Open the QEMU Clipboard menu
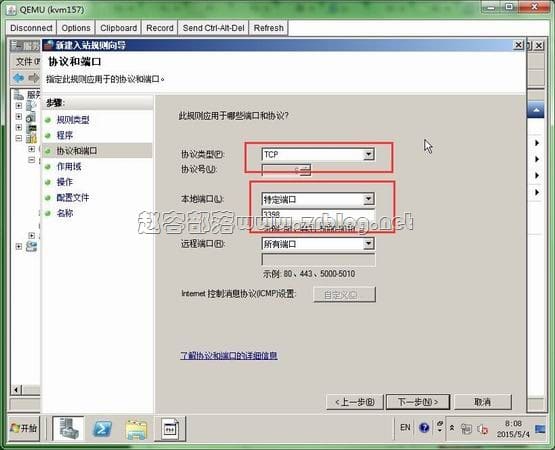555x450 pixels. coord(119,28)
